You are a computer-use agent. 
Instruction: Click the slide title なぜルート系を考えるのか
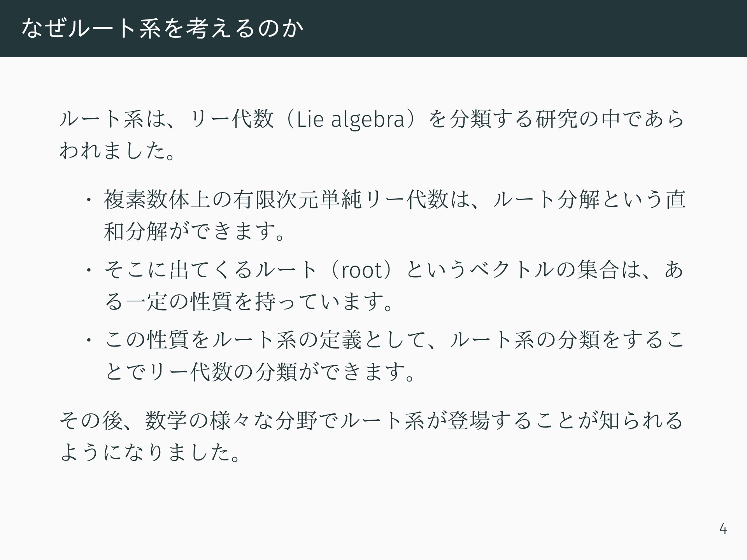(162, 28)
